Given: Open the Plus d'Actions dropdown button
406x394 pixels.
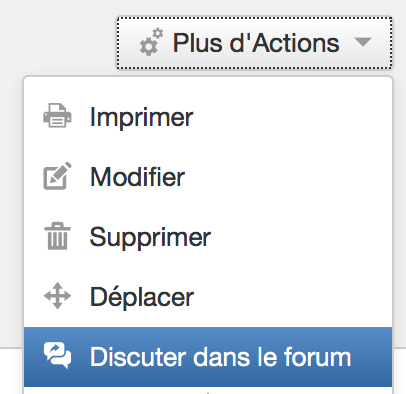Looking at the screenshot, I should tap(254, 43).
